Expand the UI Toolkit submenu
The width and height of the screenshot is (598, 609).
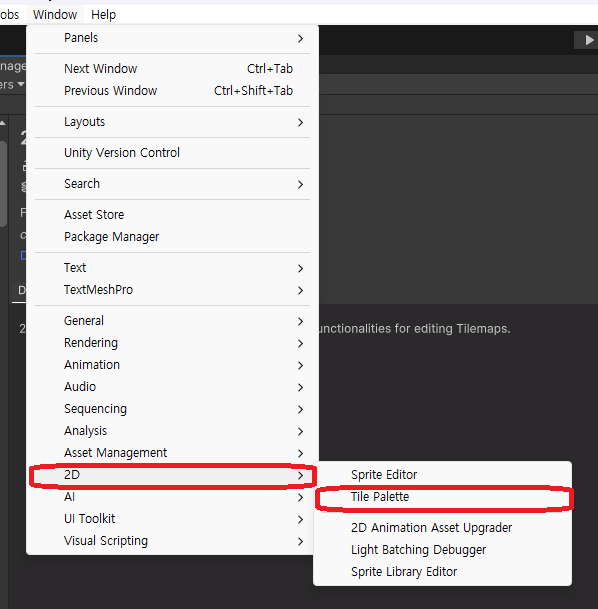point(172,519)
